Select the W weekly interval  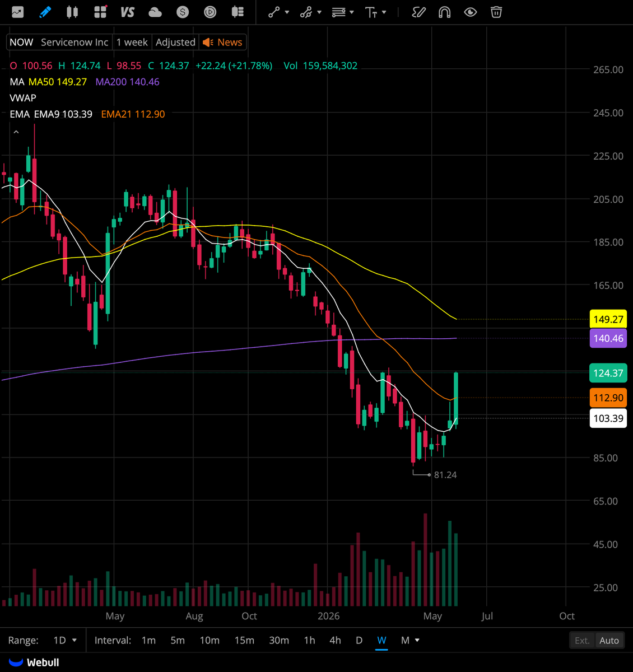point(381,640)
